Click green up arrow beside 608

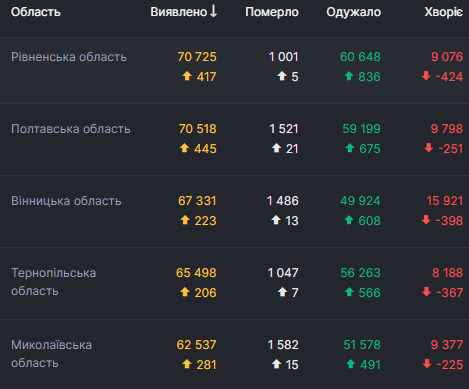349,220
